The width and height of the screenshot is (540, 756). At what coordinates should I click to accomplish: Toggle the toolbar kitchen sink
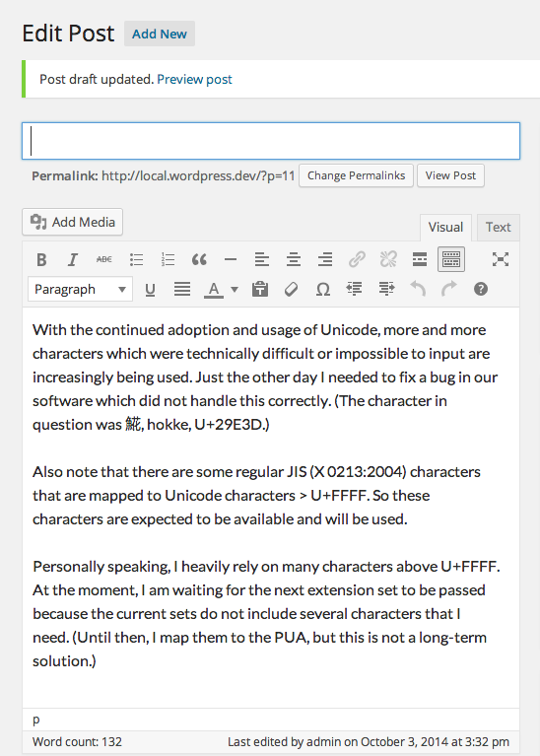pyautogui.click(x=451, y=260)
